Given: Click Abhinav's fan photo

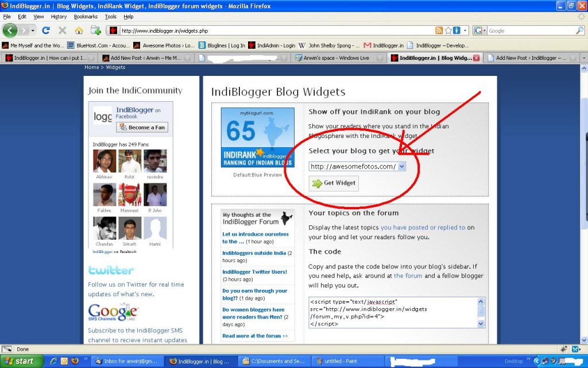Looking at the screenshot, I should [x=105, y=161].
